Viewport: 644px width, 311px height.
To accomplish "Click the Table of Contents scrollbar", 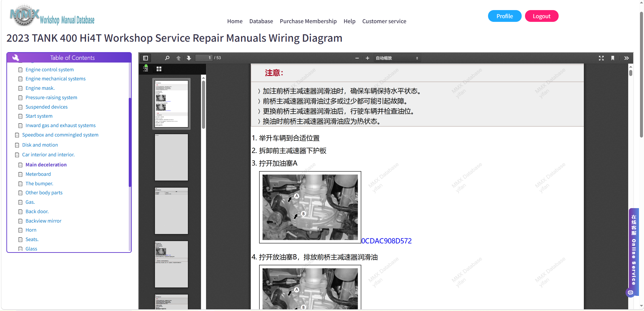I will tap(130, 142).
